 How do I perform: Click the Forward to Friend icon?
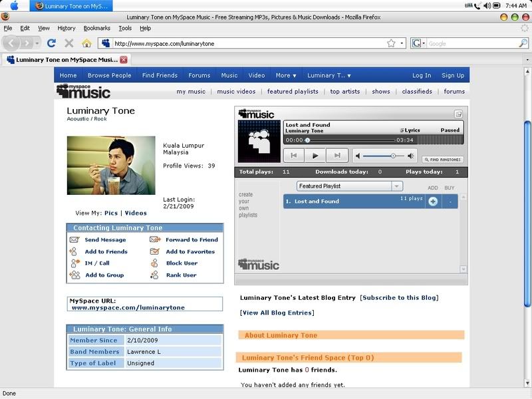(x=155, y=239)
